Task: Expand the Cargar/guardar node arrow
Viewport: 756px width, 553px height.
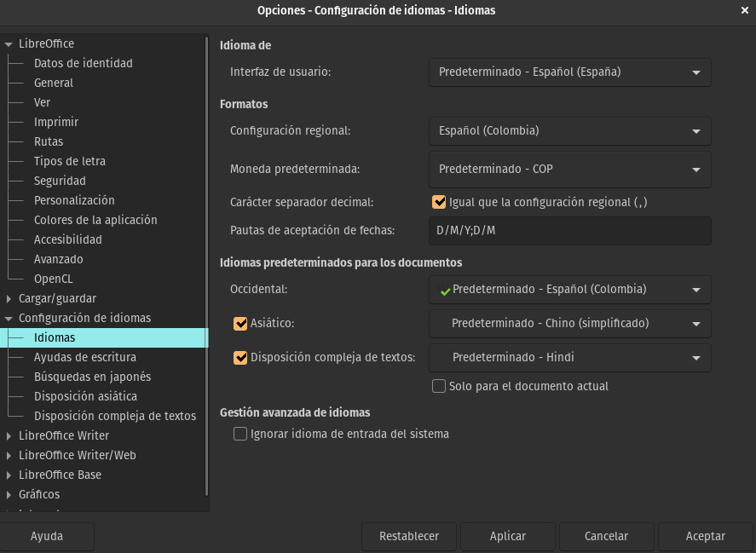Action: click(9, 299)
